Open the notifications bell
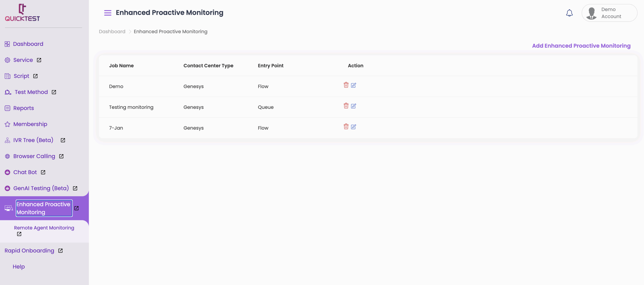644x285 pixels. [x=569, y=13]
